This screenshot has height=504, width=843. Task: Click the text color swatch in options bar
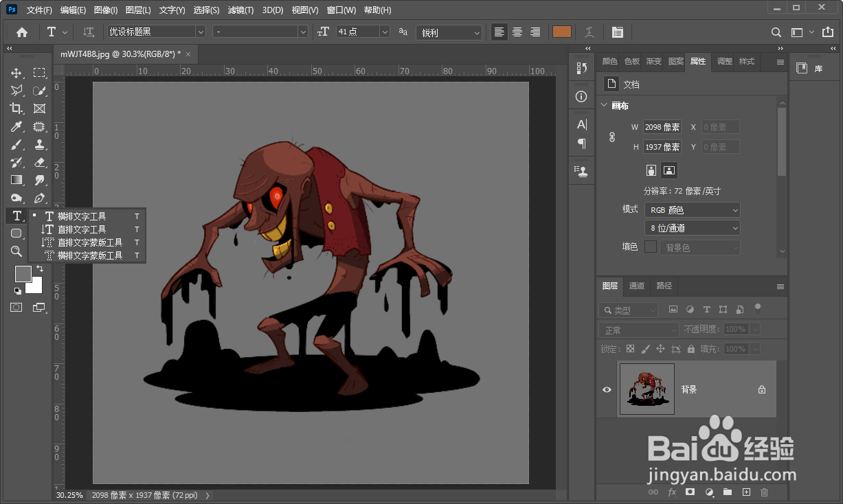point(562,32)
